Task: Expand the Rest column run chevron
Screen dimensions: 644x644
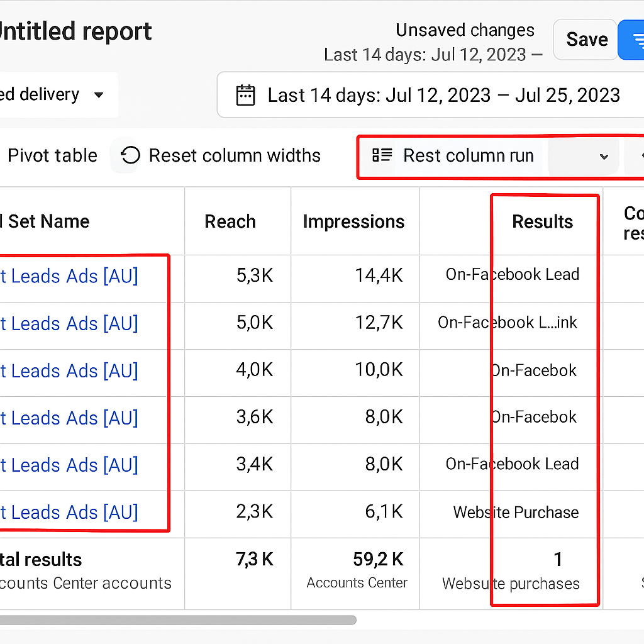Action: coord(603,157)
